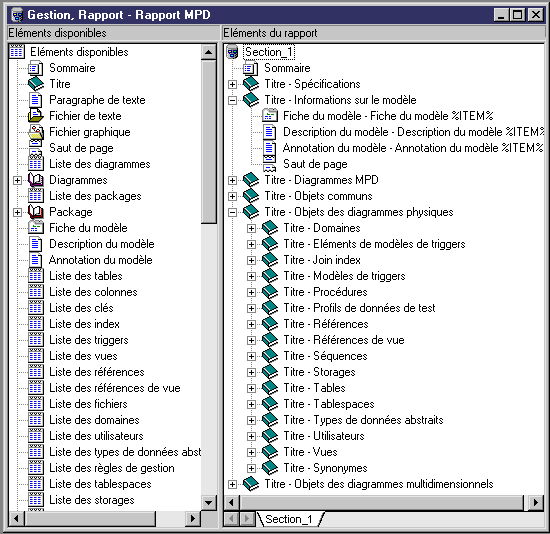Select the Sommaire icon in available elements
The width and height of the screenshot is (550, 534).
click(x=35, y=68)
